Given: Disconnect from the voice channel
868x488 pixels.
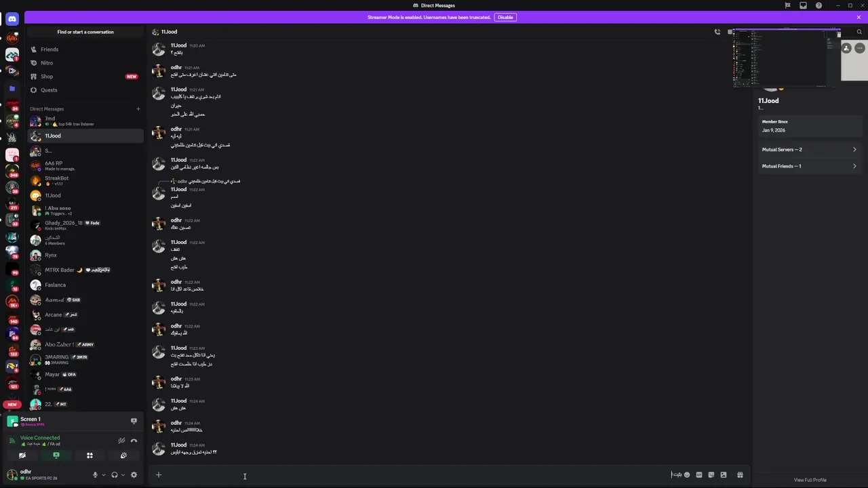Looking at the screenshot, I should tap(134, 441).
